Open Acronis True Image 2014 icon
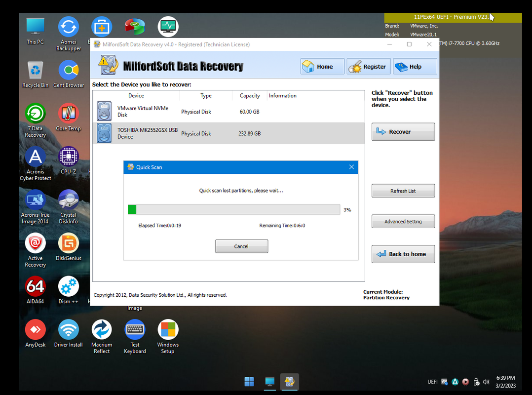 point(36,207)
